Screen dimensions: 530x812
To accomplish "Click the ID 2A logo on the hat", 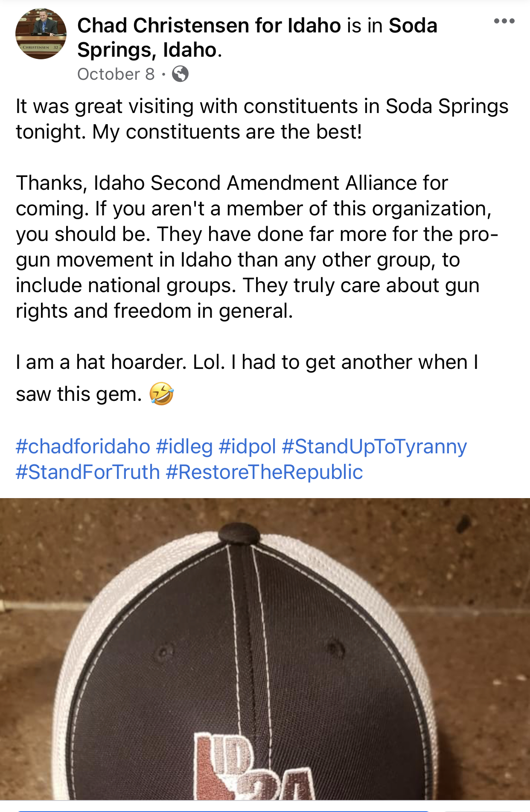I will pos(252,768).
